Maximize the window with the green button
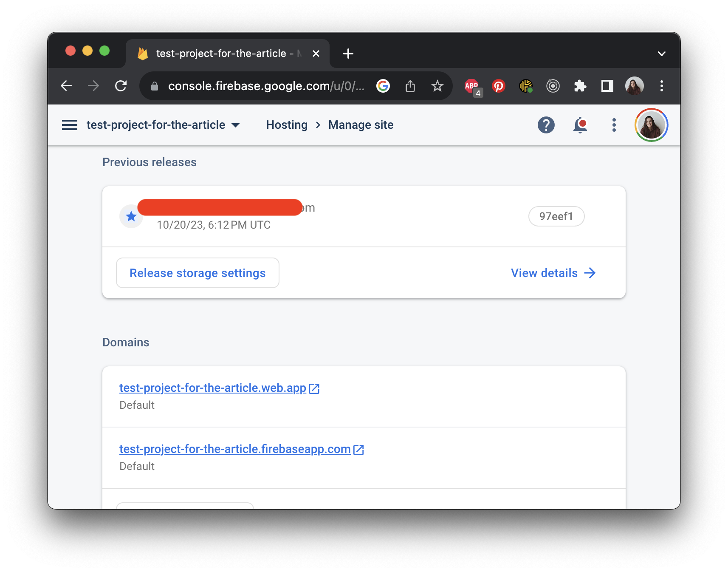Viewport: 728px width, 572px height. click(104, 51)
